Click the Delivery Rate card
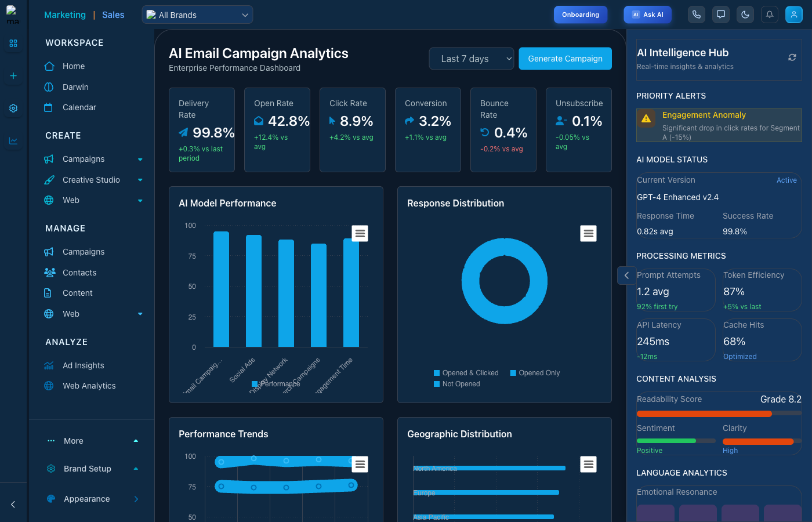This screenshot has height=522, width=812. (x=202, y=130)
